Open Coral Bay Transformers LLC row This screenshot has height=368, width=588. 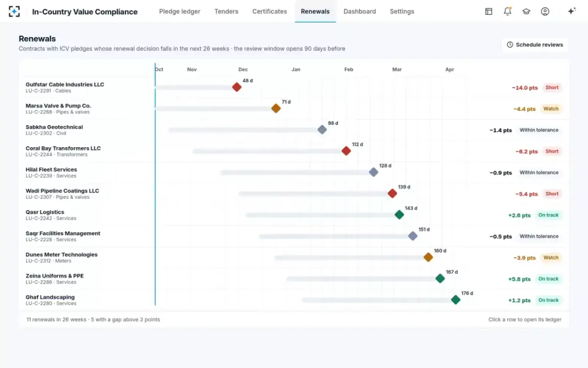click(294, 151)
